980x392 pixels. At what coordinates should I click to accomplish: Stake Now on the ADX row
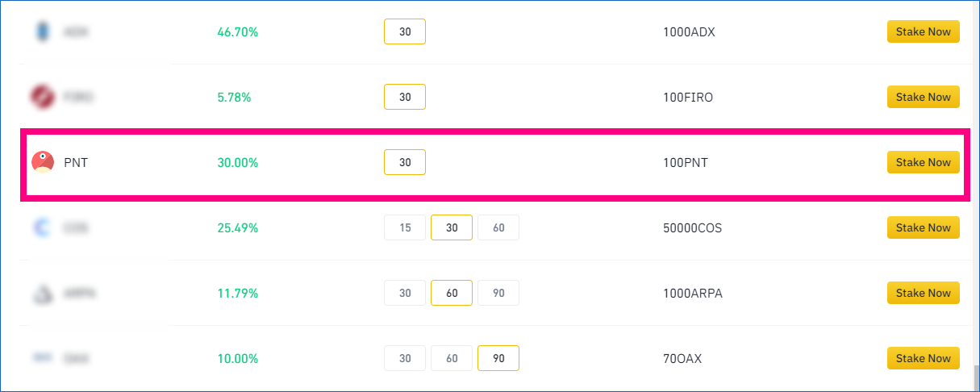924,31
